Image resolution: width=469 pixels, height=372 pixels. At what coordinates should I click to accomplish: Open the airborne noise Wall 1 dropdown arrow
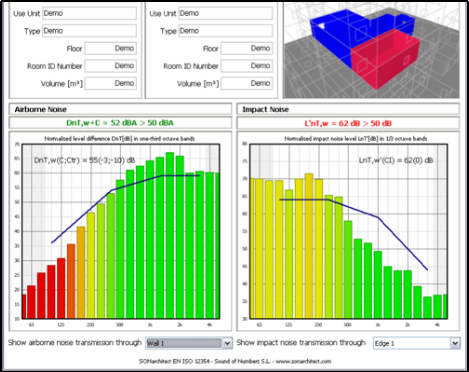coord(227,343)
